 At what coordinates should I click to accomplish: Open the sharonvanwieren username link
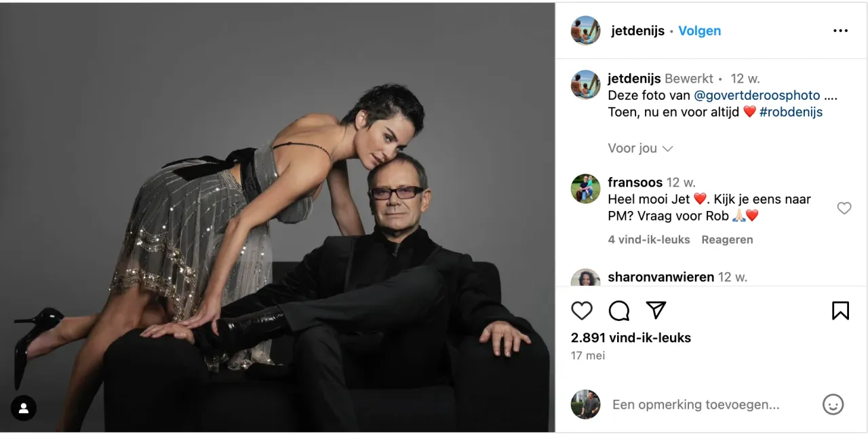661,277
